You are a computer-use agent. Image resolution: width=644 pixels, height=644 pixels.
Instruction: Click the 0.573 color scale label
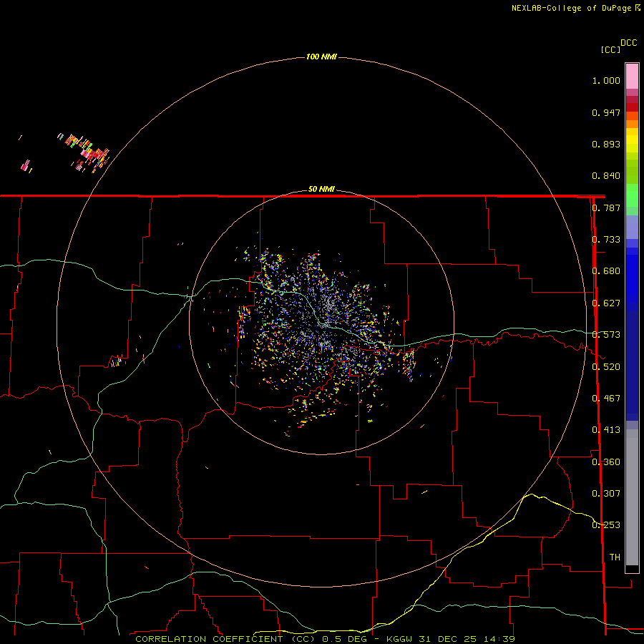606,335
